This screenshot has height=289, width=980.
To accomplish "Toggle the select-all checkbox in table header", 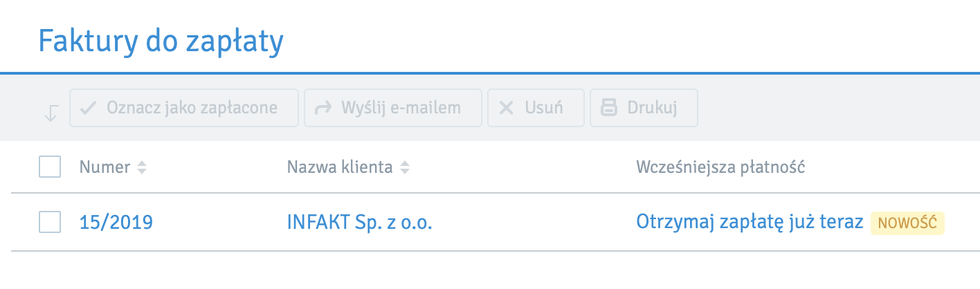I will 50,167.
